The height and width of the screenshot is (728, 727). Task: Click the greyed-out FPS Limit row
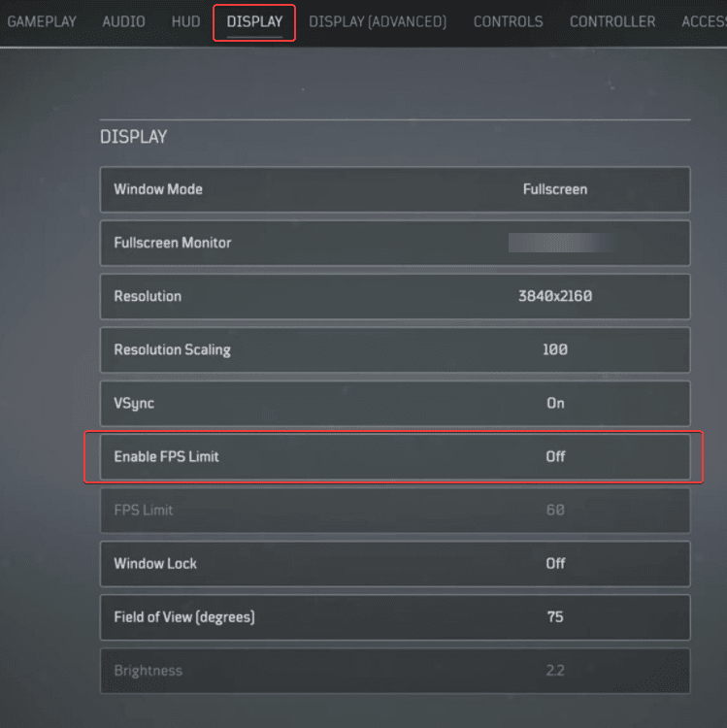point(395,510)
